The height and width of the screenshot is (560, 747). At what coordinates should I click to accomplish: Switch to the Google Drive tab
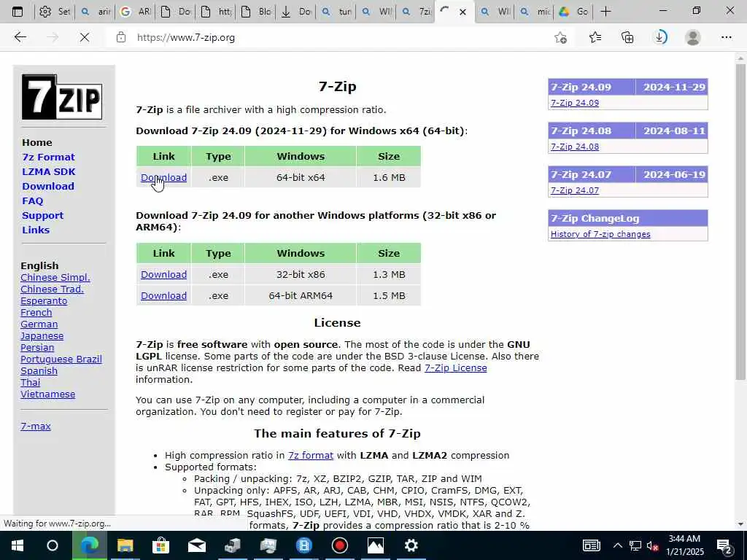[573, 12]
